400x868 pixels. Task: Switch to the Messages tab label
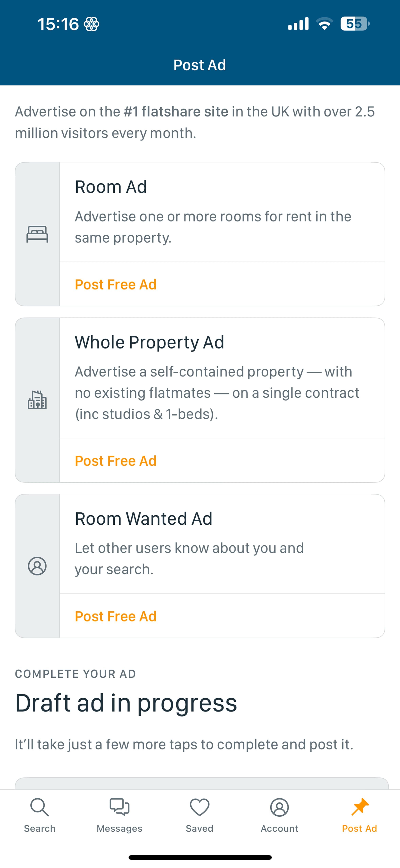coord(120,828)
